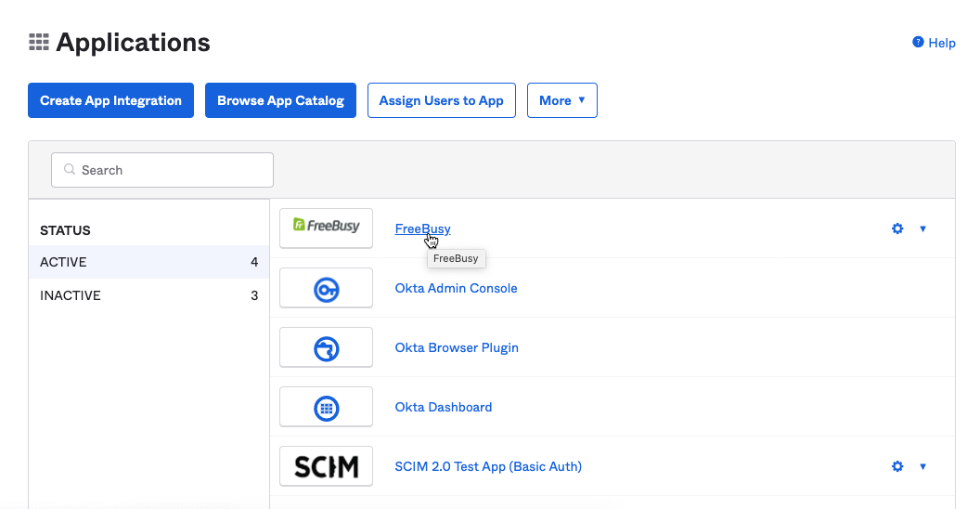This screenshot has width=980, height=509.
Task: Click the ACTIVE count "4"
Action: click(x=254, y=262)
